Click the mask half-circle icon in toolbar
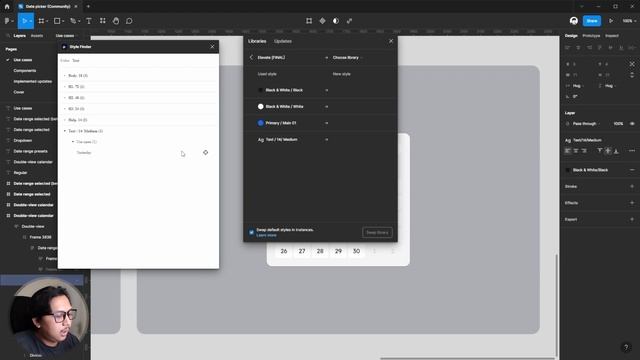 click(336, 21)
